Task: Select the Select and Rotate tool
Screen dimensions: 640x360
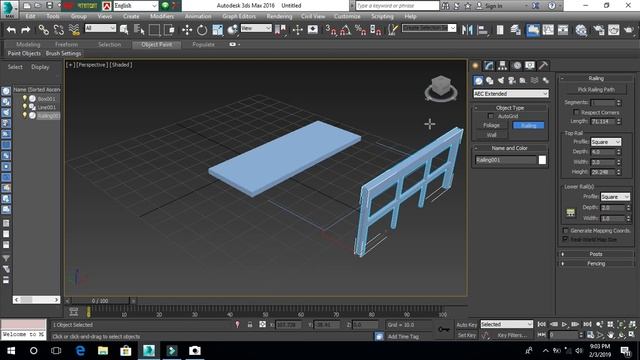Action: click(202, 29)
